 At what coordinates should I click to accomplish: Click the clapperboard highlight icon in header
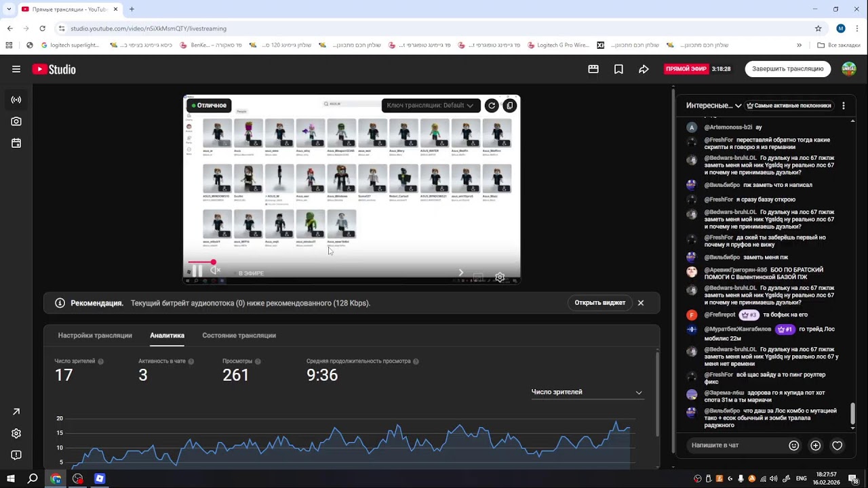(x=593, y=69)
